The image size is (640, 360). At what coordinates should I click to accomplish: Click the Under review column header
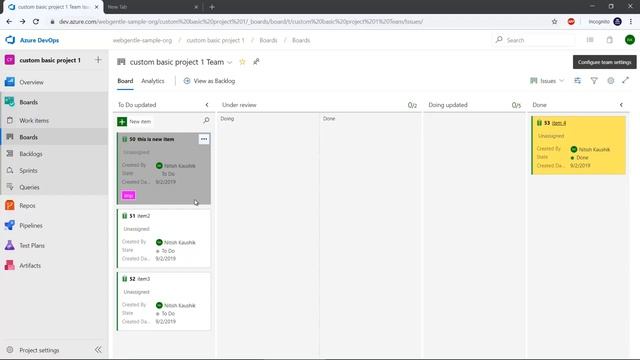[239, 105]
